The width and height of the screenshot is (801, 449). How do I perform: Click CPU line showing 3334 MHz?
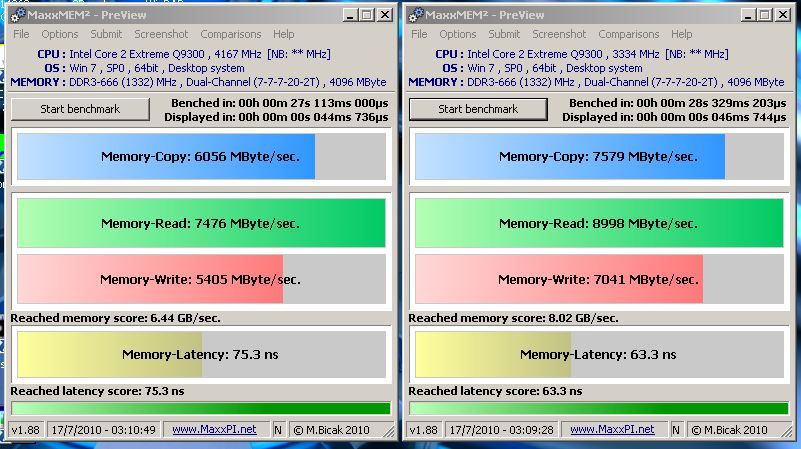(582, 54)
